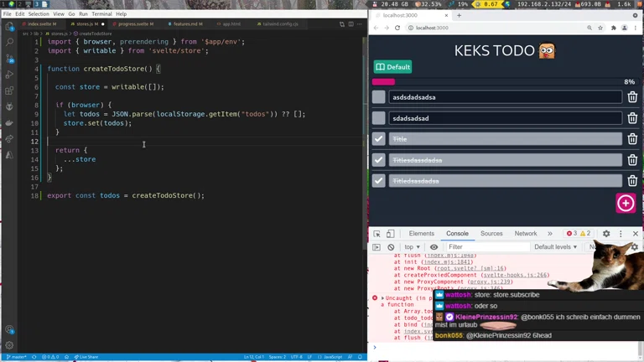The image size is (644, 362).
Task: Open the VS Code Search view
Action: (9, 42)
